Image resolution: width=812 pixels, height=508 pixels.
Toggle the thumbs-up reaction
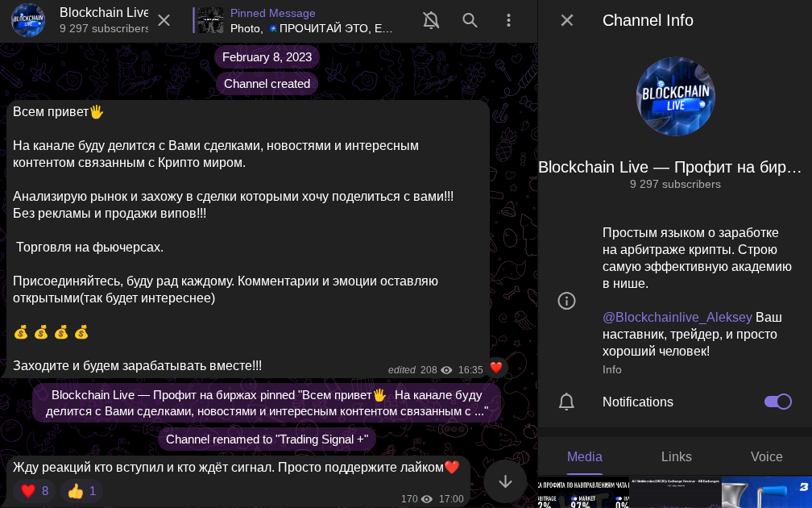coord(81,490)
